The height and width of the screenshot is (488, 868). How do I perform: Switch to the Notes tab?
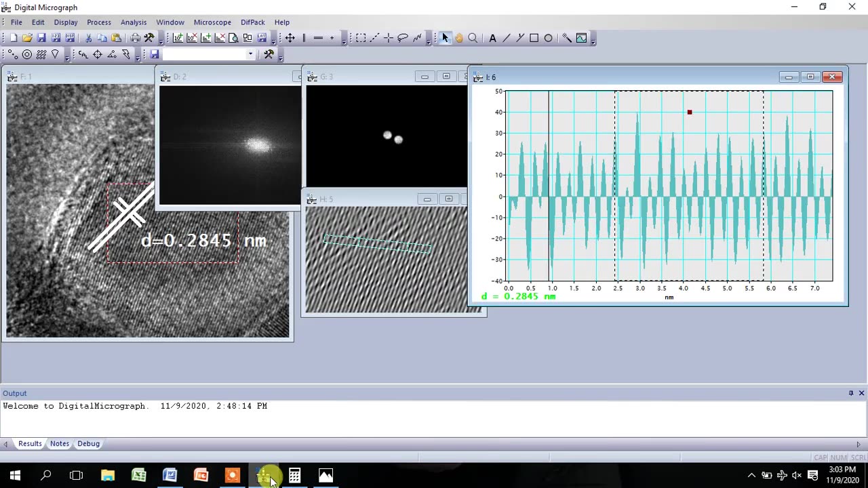click(x=60, y=444)
